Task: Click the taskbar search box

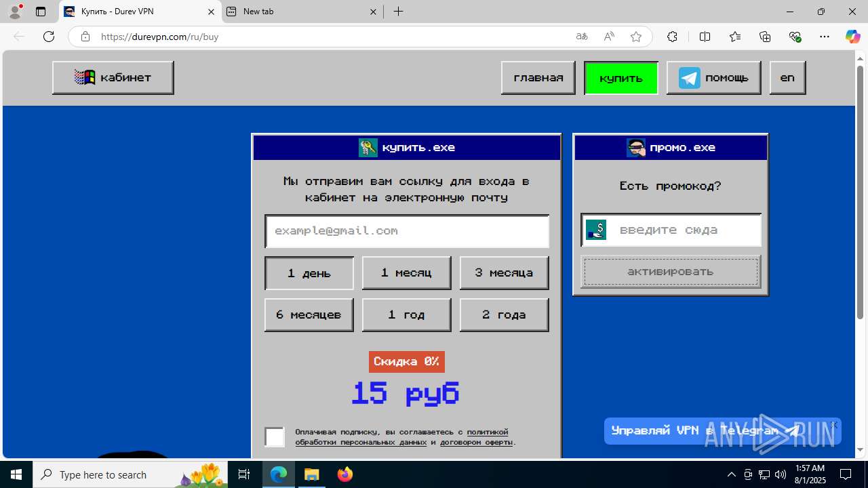Action: pyautogui.click(x=130, y=474)
